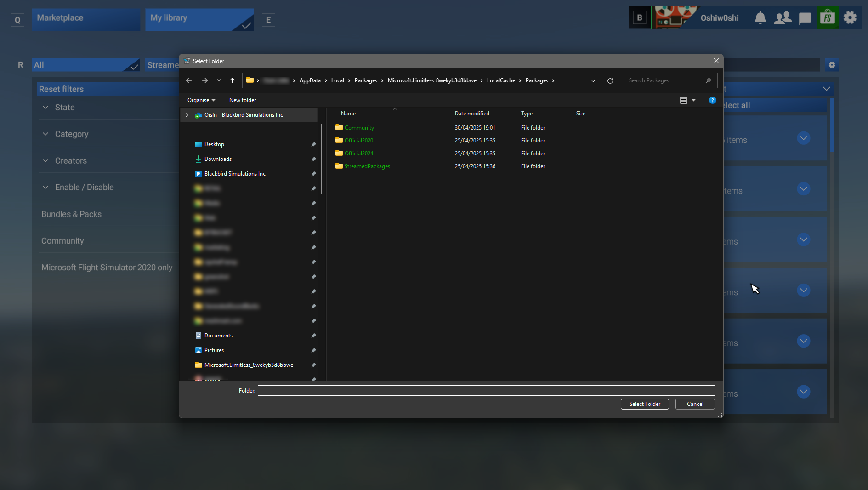Screen dimensions: 868x490
Task: Open the friends list icon
Action: [783, 18]
